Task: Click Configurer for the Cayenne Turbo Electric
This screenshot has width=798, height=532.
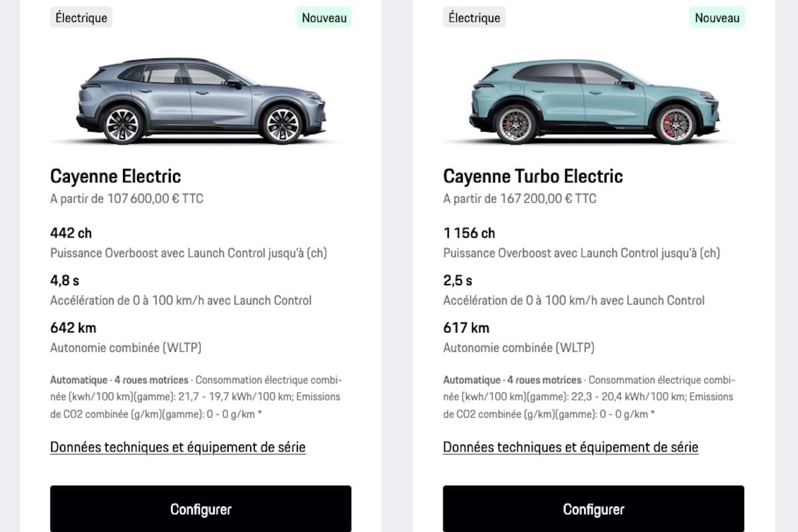Action: 594,509
